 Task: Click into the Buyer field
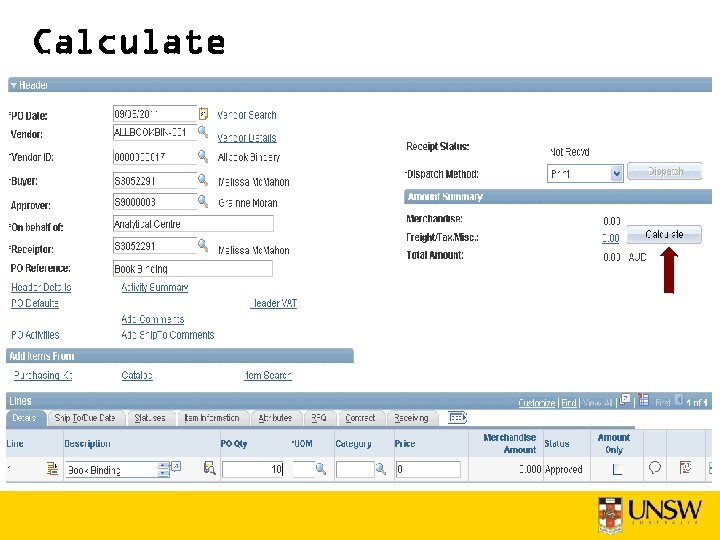(x=155, y=180)
